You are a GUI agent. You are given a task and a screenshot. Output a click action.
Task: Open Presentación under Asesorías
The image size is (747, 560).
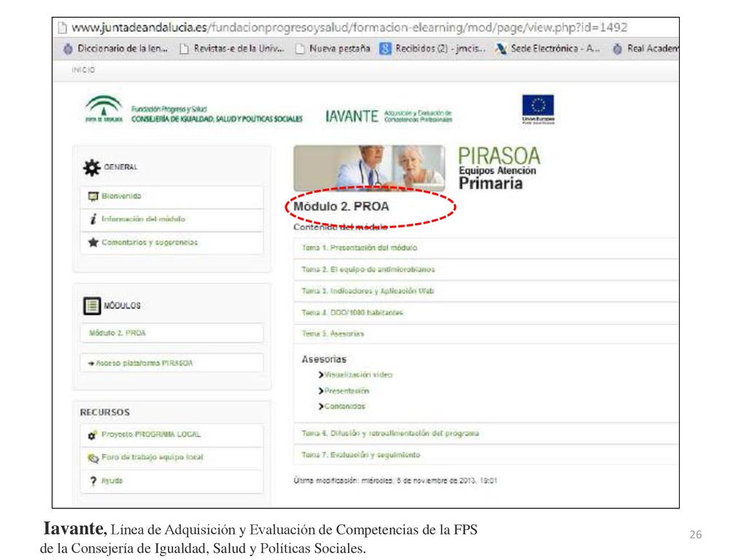[347, 391]
